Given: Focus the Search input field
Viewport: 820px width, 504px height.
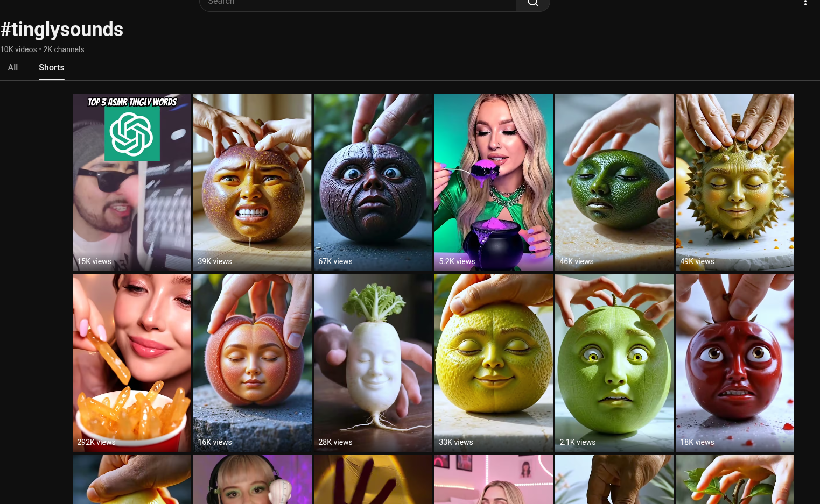Looking at the screenshot, I should click(358, 3).
